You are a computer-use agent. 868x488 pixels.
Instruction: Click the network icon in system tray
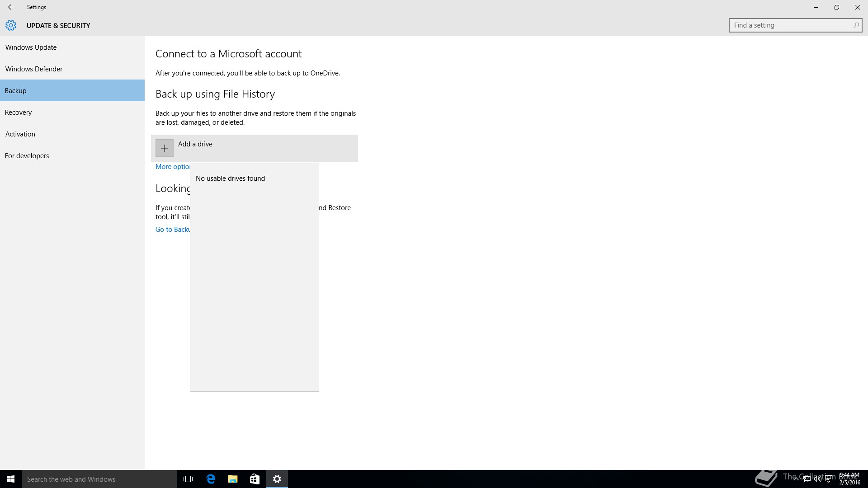(x=807, y=479)
